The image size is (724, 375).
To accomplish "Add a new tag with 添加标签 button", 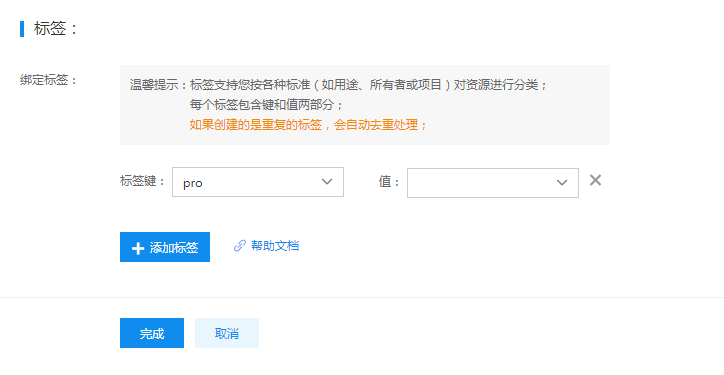I will tap(165, 247).
